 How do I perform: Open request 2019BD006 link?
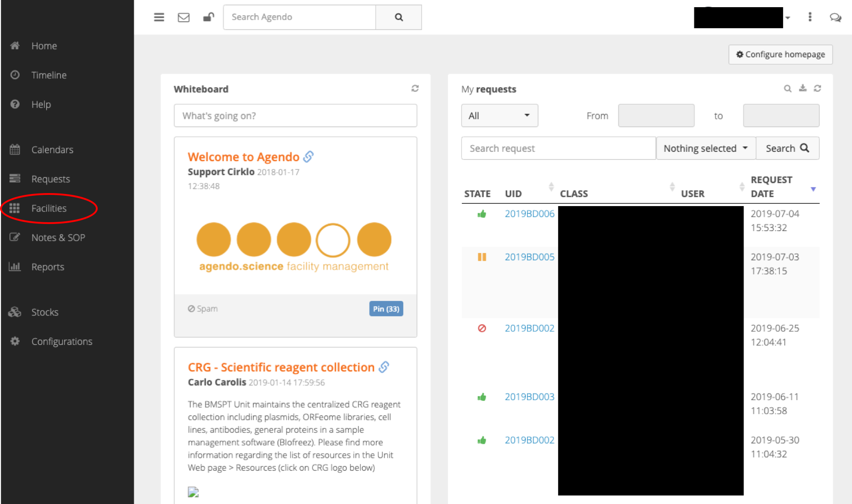coord(529,214)
